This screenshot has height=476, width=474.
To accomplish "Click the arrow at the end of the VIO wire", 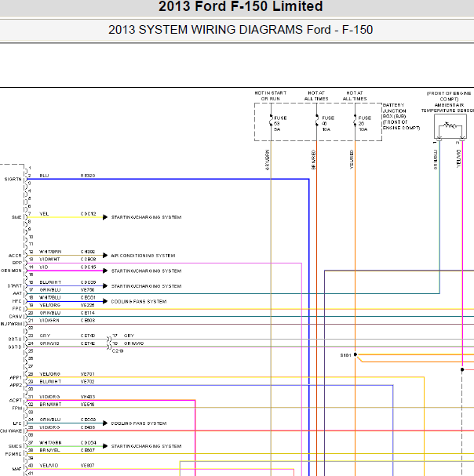I will 105,271.
